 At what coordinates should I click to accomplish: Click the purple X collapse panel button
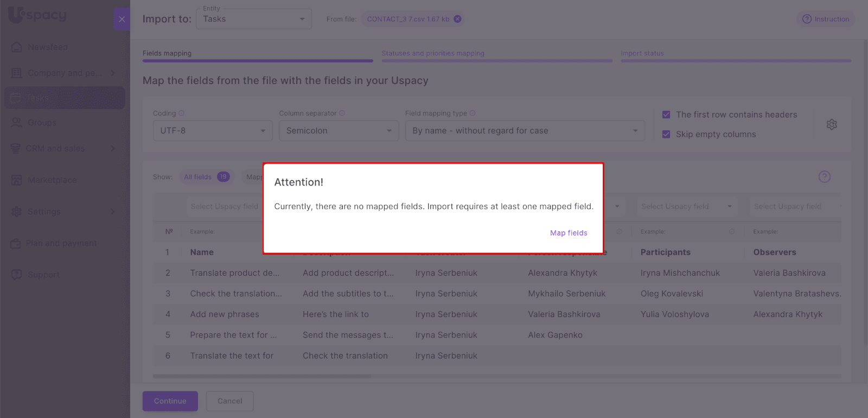tap(122, 19)
